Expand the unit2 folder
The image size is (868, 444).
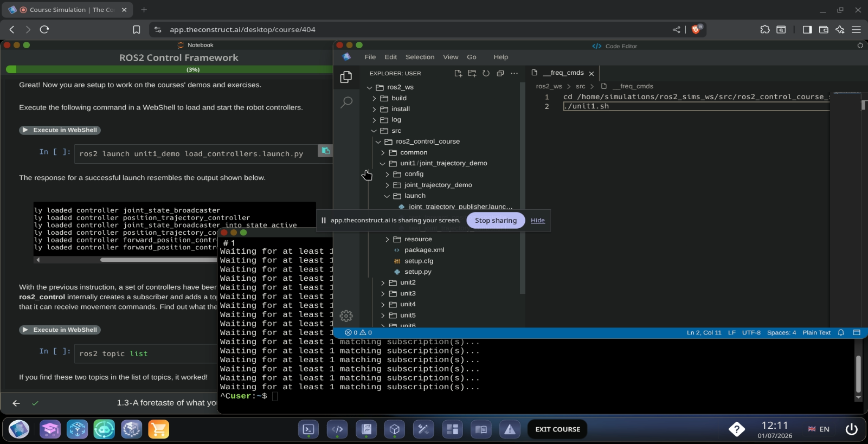point(407,282)
